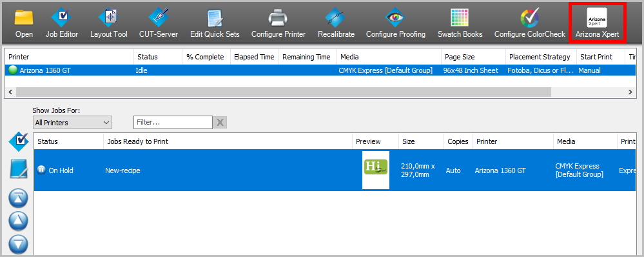The image size is (644, 257).
Task: Start Recalibrate tool
Action: point(336,23)
